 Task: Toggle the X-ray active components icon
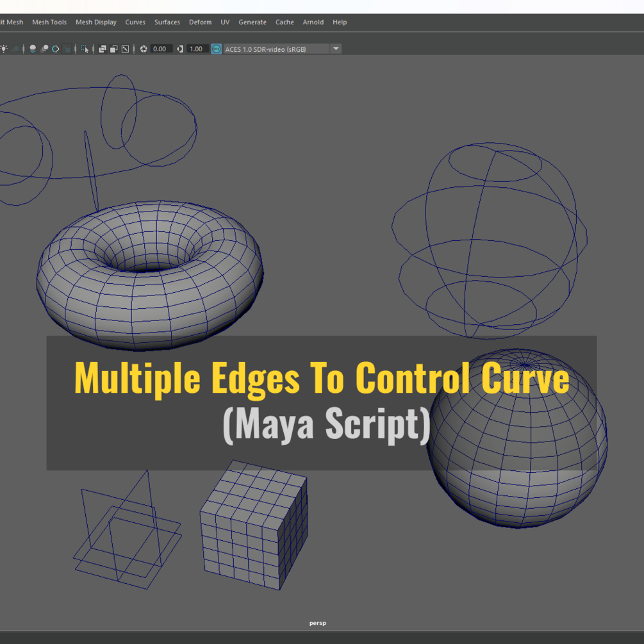coord(114,49)
